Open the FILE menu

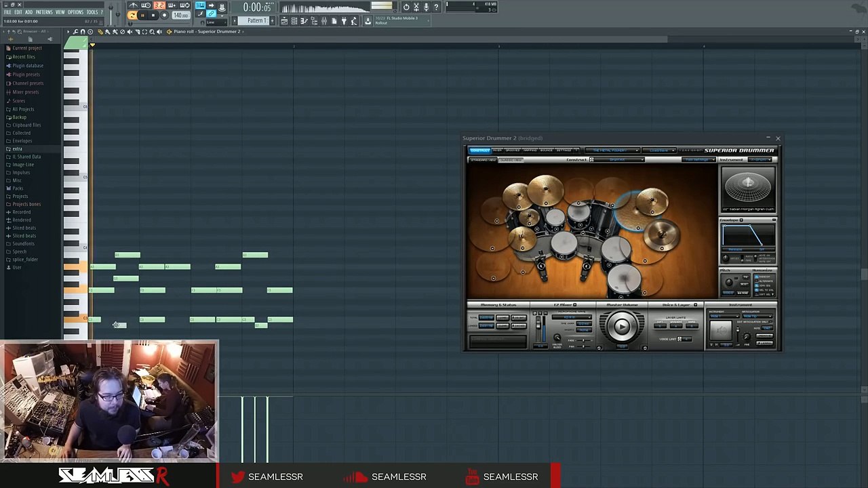pyautogui.click(x=7, y=12)
